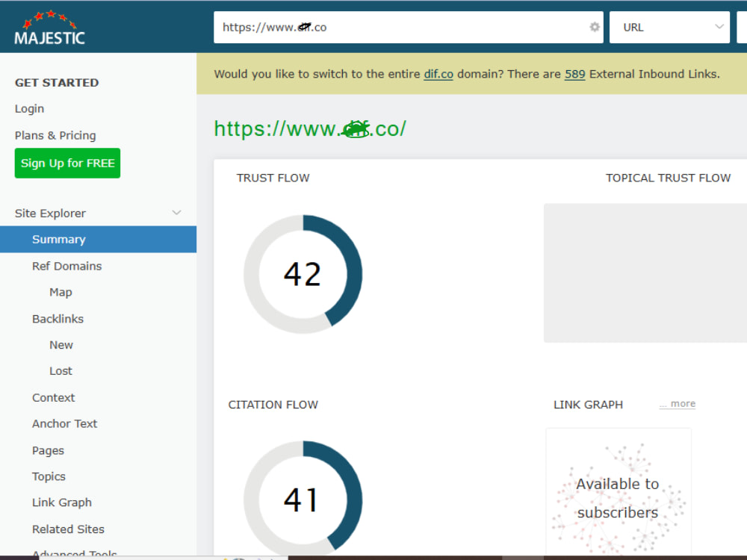Click the green site URL heading
Viewport: 747px width, 560px height.
tap(310, 128)
